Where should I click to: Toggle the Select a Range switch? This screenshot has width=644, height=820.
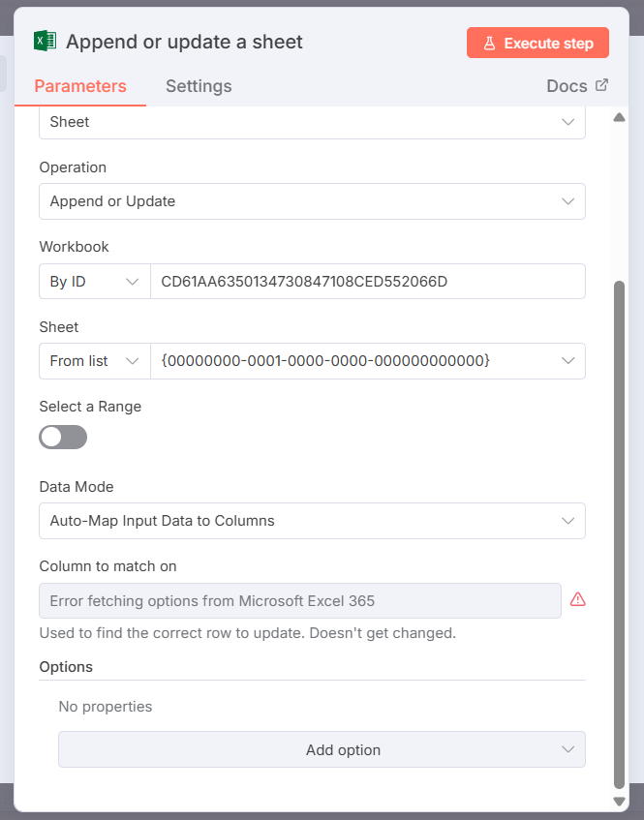(63, 437)
